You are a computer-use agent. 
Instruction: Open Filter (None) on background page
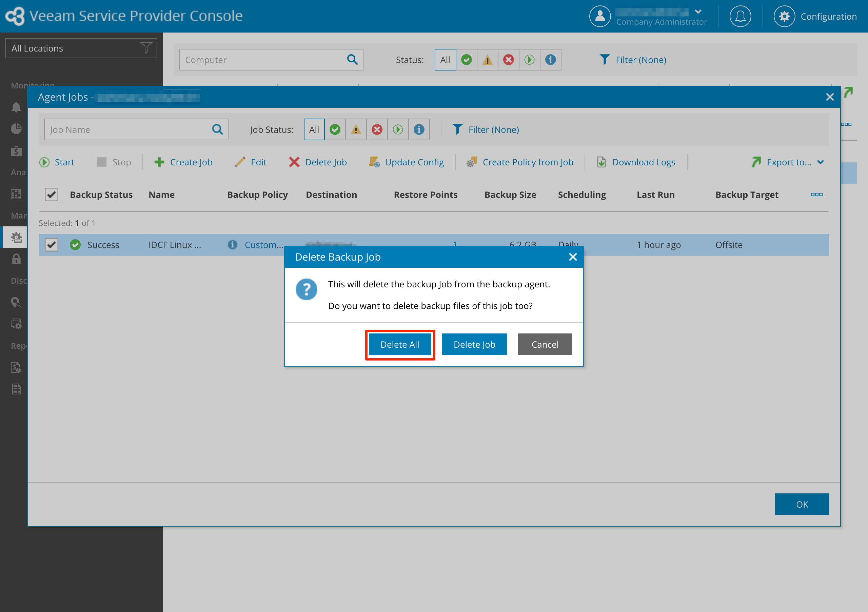pos(633,60)
